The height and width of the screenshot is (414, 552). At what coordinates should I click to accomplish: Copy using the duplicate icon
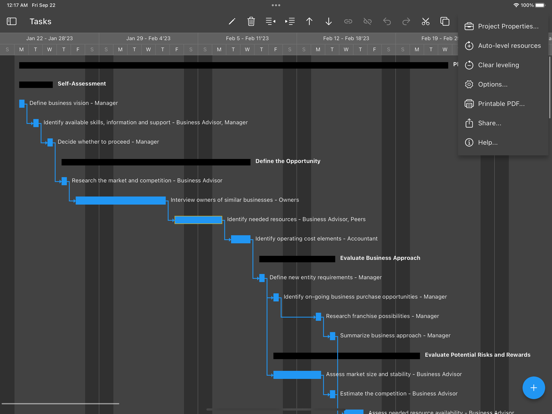click(445, 21)
